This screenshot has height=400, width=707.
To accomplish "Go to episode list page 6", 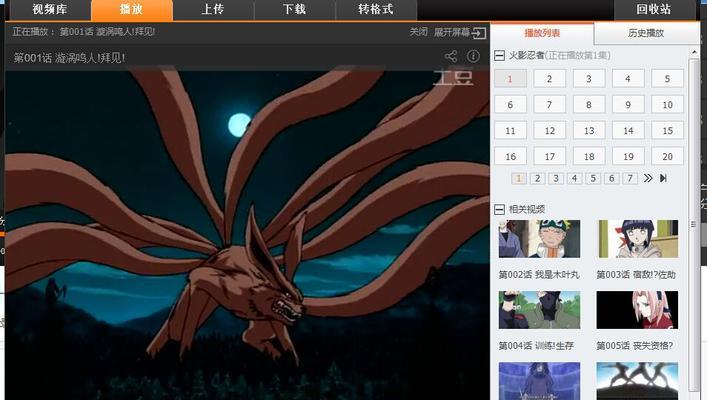I will (x=611, y=178).
